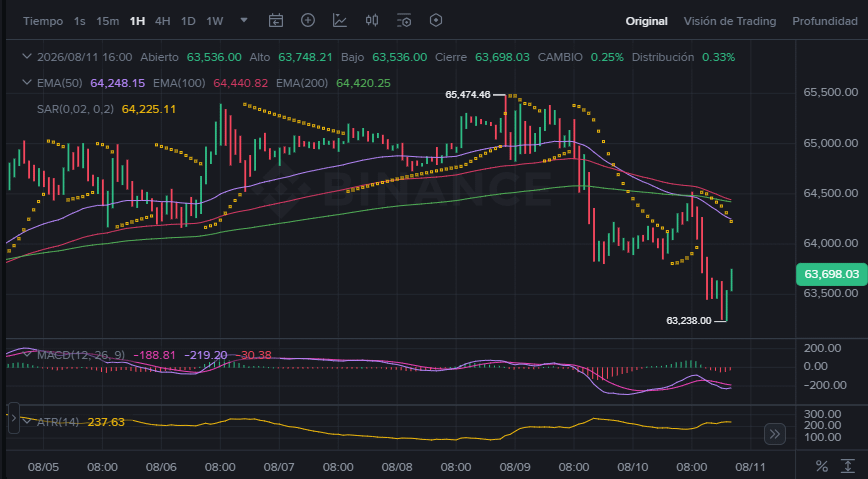Viewport: 868px width, 479px height.
Task: Click the MACD signal value -219.20
Action: 205,355
